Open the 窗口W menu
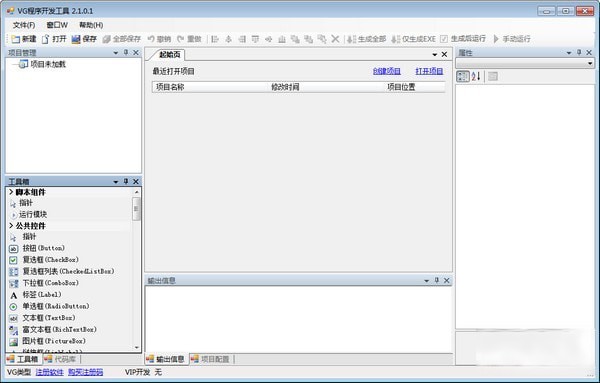The width and height of the screenshot is (600, 383). click(x=57, y=25)
